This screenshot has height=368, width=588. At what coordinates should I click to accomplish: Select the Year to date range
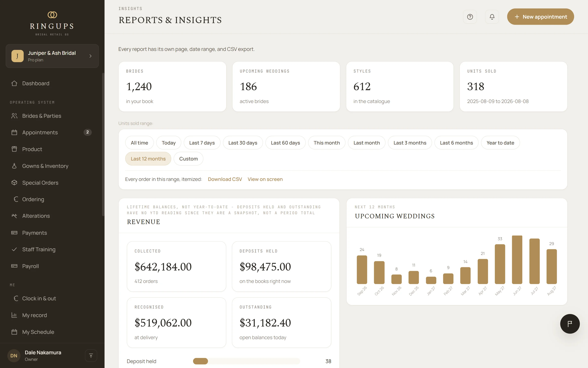[500, 143]
